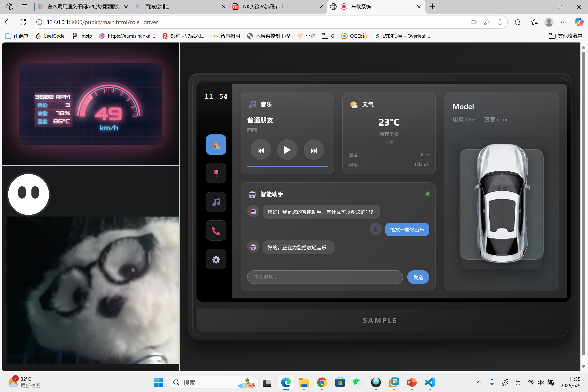Viewport: 588px width, 392px height.
Task: Click the page vertical scrollbar
Action: point(584,203)
